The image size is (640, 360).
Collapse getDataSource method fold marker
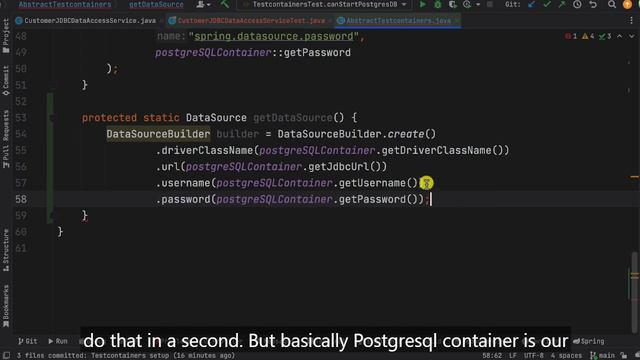[x=51, y=118]
